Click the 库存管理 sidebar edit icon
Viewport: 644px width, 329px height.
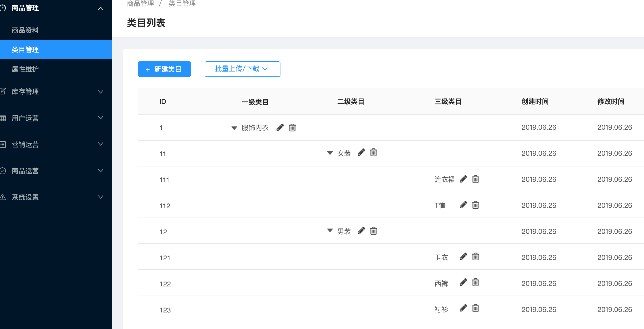(3, 91)
